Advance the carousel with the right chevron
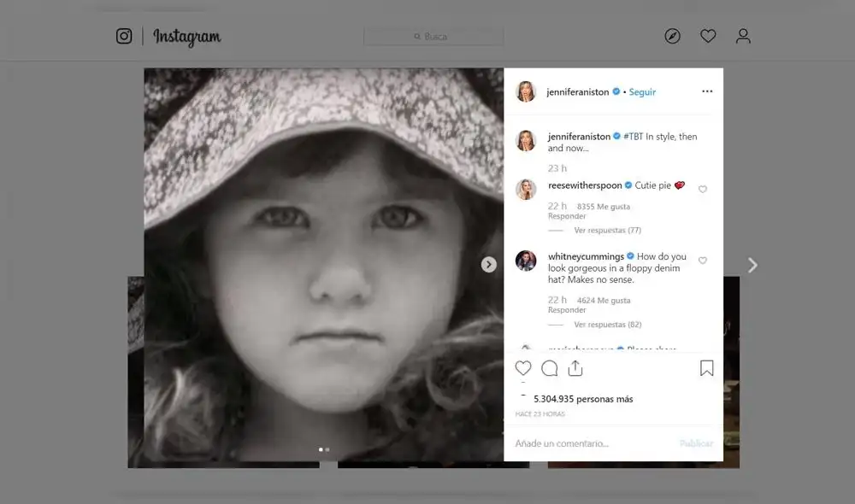855x504 pixels. point(488,264)
